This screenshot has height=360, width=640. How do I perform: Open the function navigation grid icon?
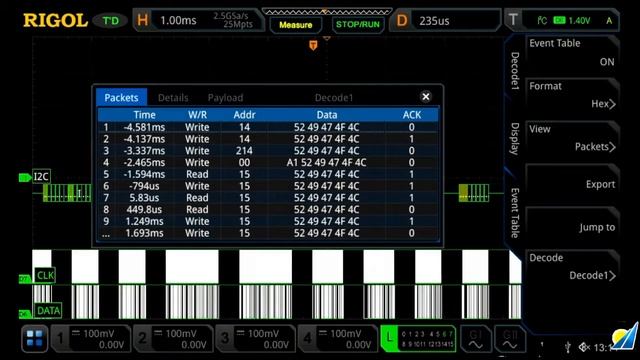tap(34, 338)
